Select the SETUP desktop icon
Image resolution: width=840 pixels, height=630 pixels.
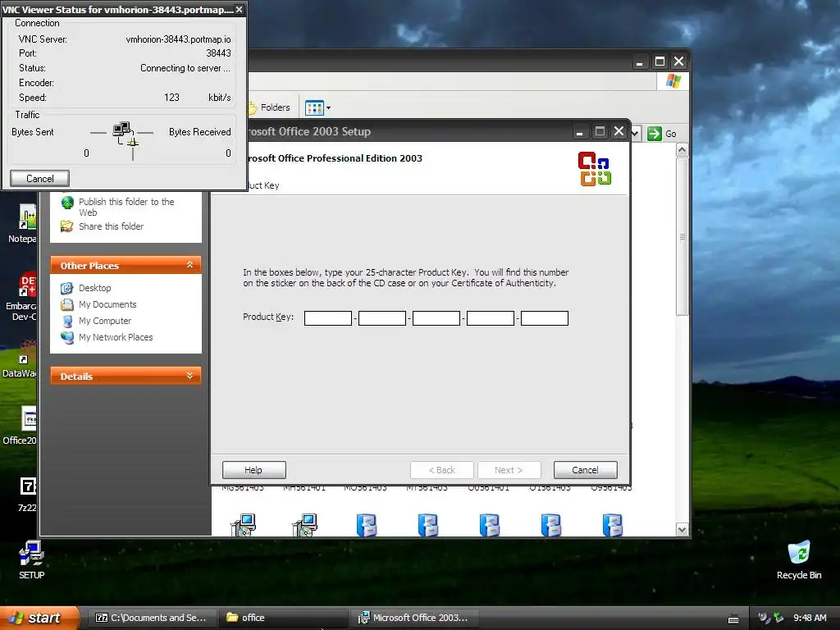[x=32, y=559]
